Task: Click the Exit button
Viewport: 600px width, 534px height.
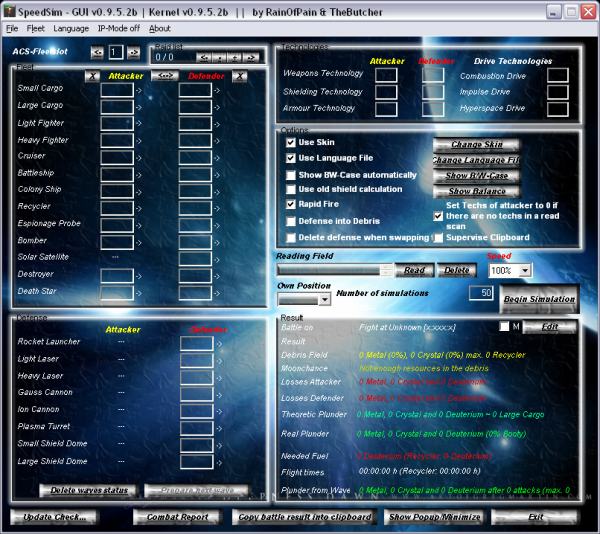Action: (535, 517)
